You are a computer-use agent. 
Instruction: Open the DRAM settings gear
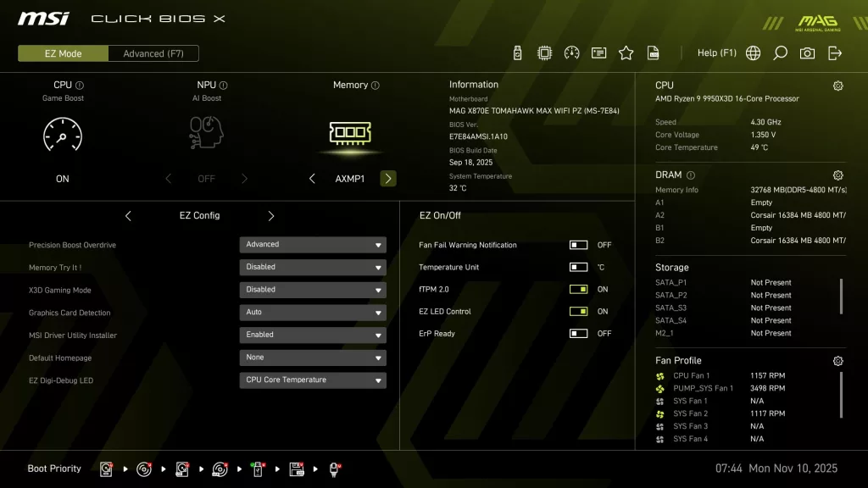click(x=837, y=175)
